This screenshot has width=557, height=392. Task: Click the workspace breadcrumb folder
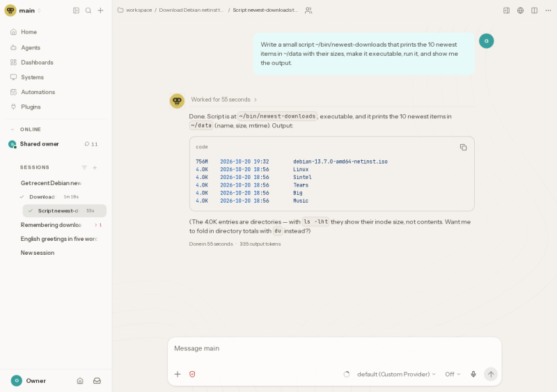click(x=134, y=10)
